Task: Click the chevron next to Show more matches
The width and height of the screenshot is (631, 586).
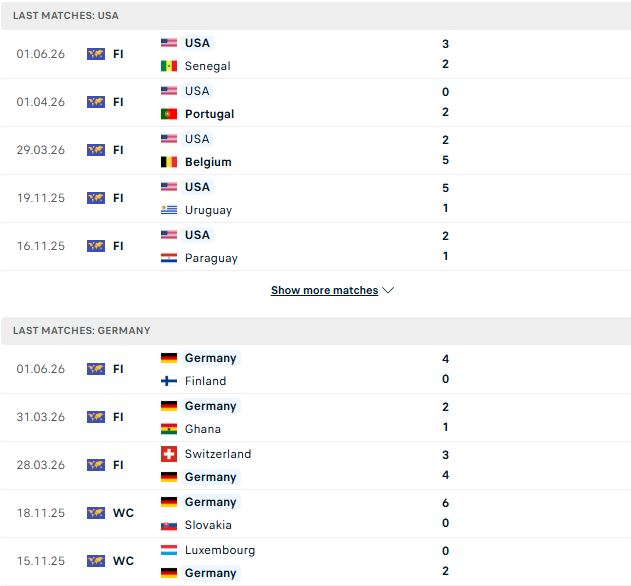Action: pos(388,290)
